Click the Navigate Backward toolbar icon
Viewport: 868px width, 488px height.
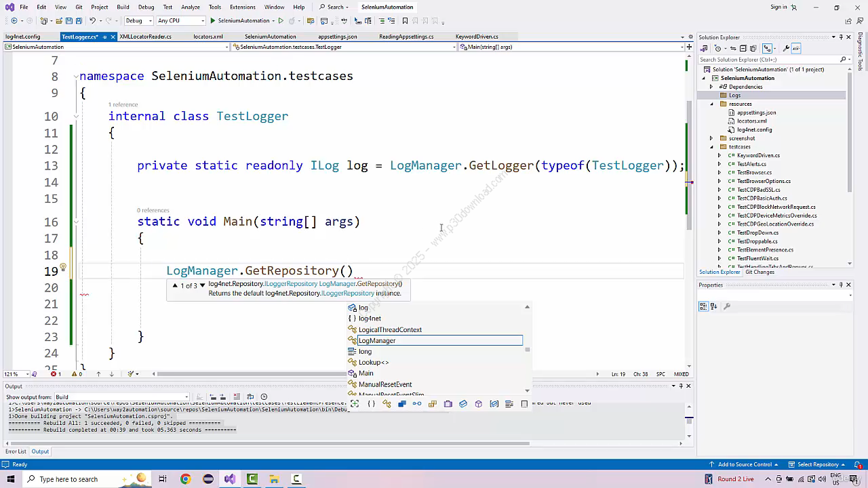(x=14, y=20)
